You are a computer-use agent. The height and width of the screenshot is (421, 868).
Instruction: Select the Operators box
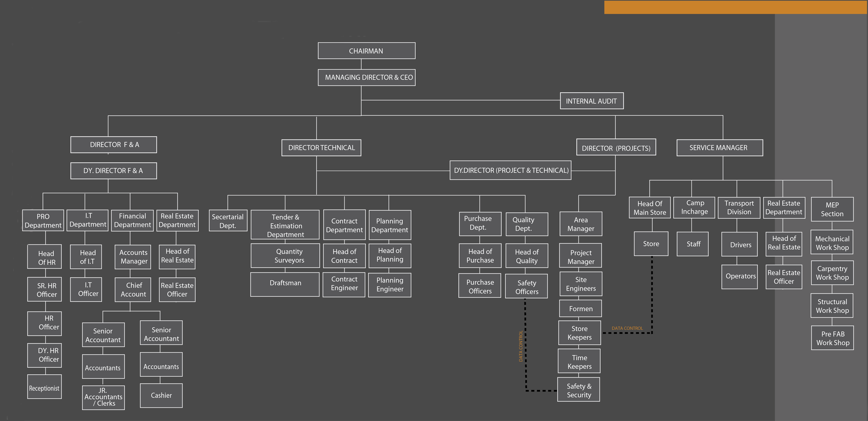[x=740, y=277]
